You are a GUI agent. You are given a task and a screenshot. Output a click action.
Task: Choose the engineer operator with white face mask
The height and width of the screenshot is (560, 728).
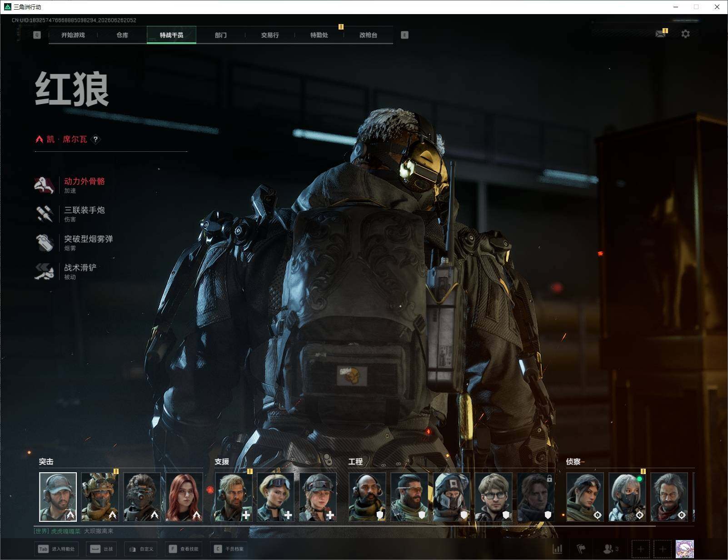[x=452, y=497]
